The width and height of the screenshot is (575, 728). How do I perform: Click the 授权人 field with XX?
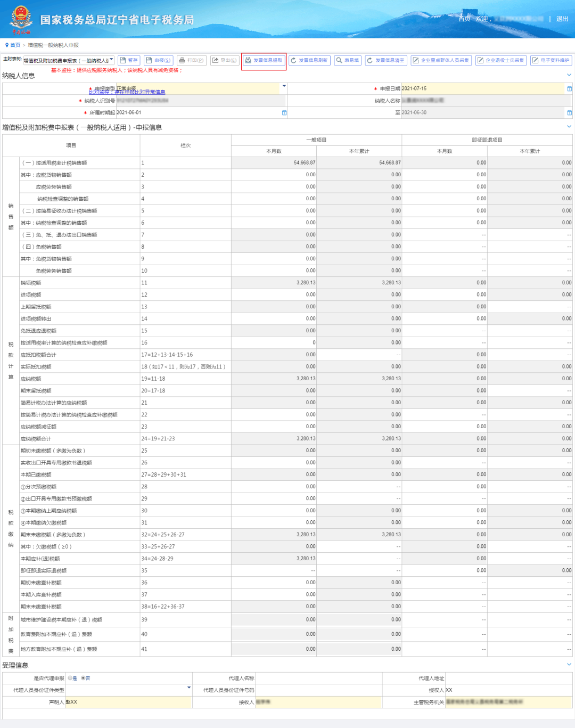[x=508, y=690]
